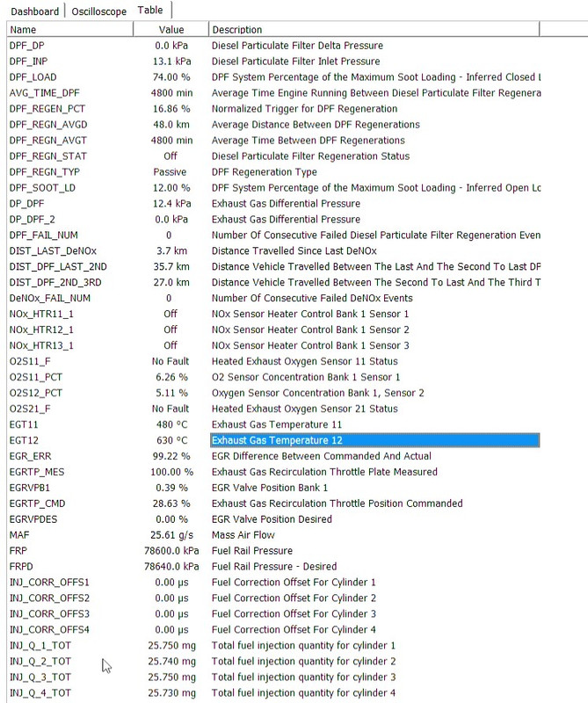This screenshot has height=703, width=588.
Task: Click the FRP value 78600.0 kPa
Action: 171,551
